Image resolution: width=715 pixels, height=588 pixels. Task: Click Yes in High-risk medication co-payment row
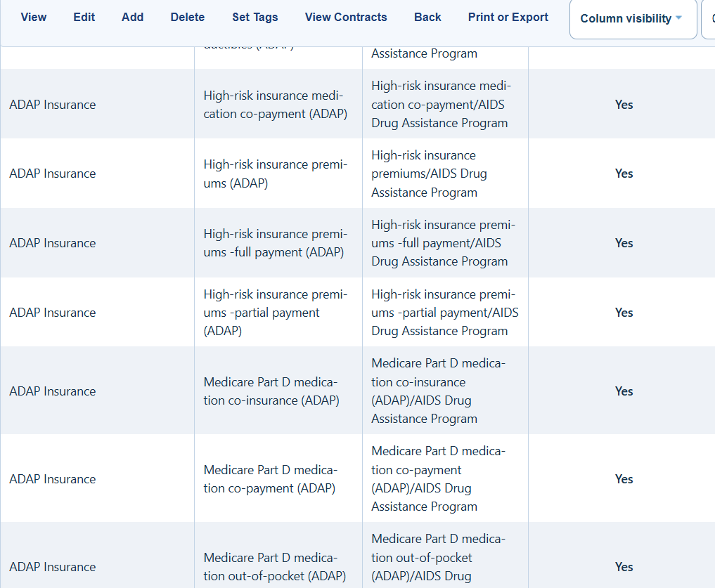624,105
